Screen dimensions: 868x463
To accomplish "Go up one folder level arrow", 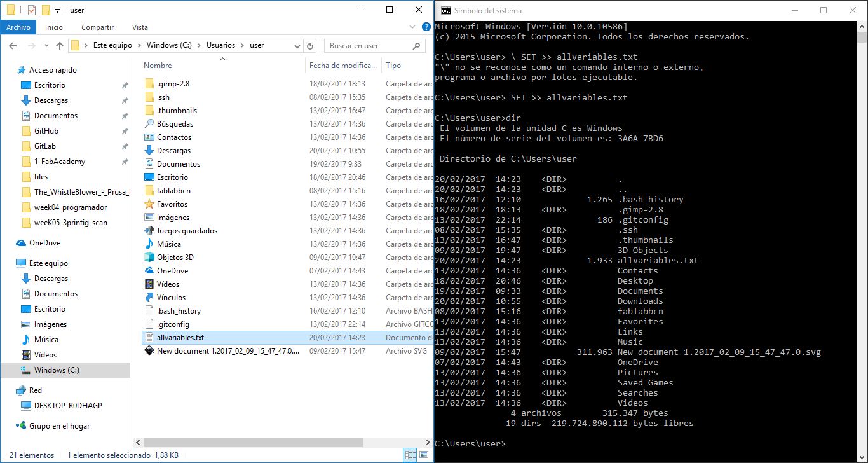I will tap(60, 46).
